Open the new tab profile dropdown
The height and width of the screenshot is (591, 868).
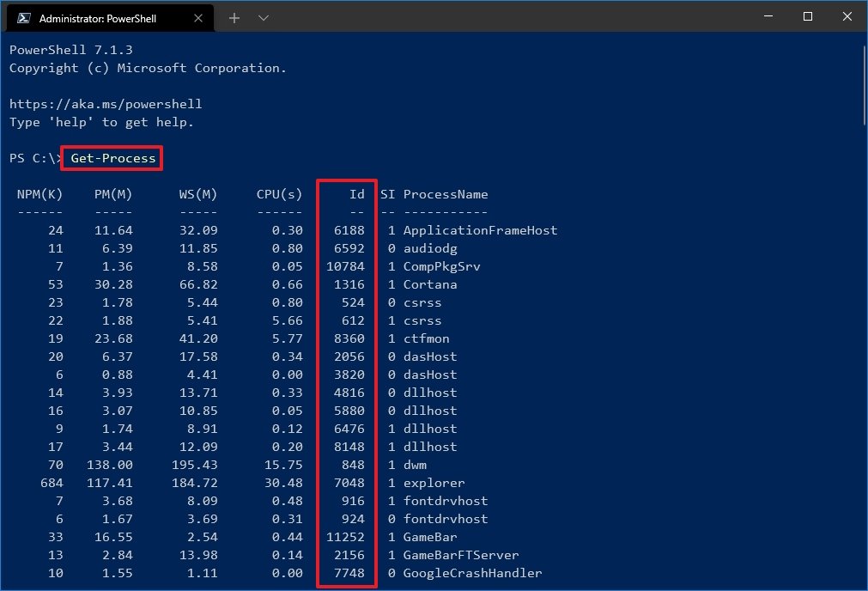click(x=264, y=18)
